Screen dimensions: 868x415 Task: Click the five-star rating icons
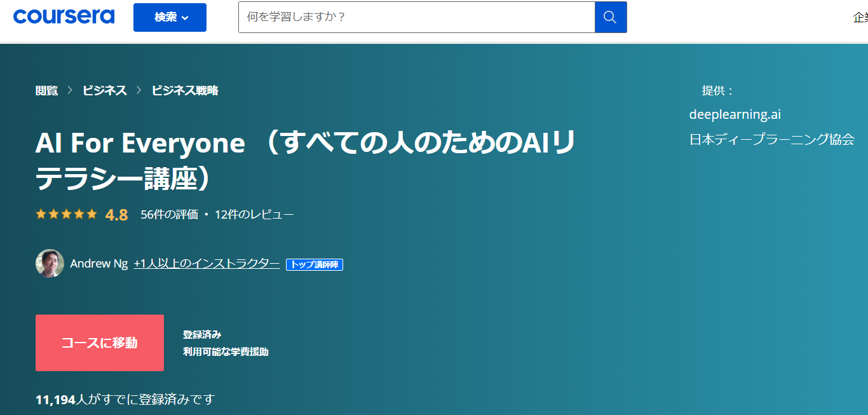point(66,214)
